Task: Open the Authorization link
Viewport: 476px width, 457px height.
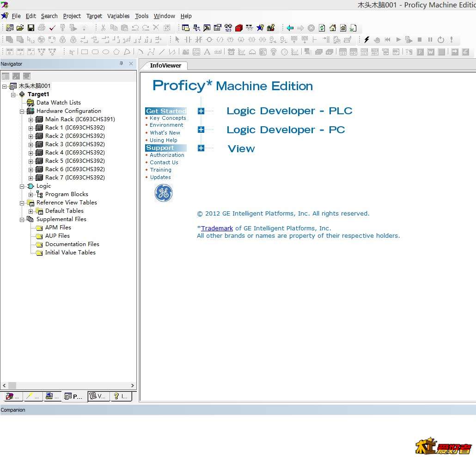Action: [x=167, y=155]
